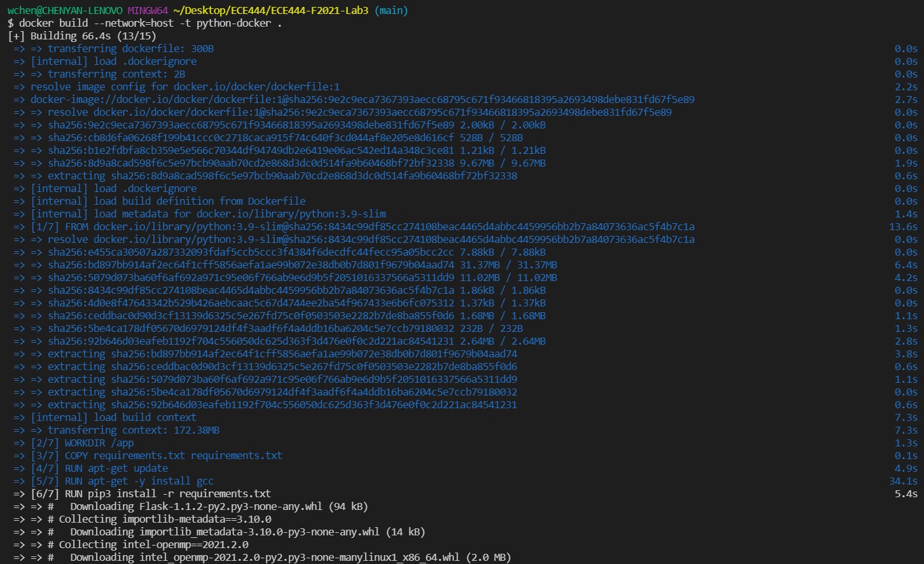
Task: Click load build definition from Dockerfile line
Action: tap(159, 202)
